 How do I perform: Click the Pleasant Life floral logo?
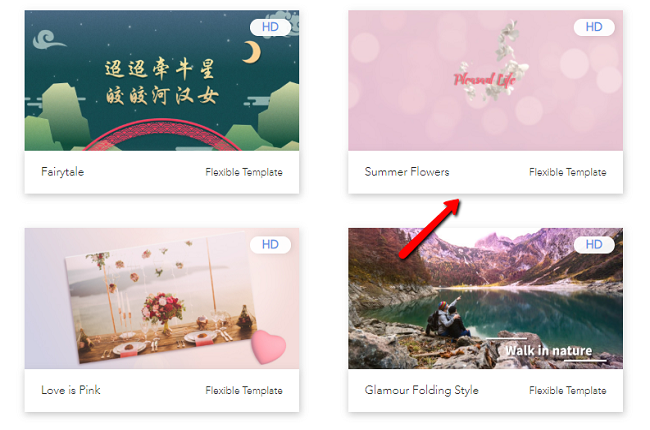pyautogui.click(x=488, y=66)
